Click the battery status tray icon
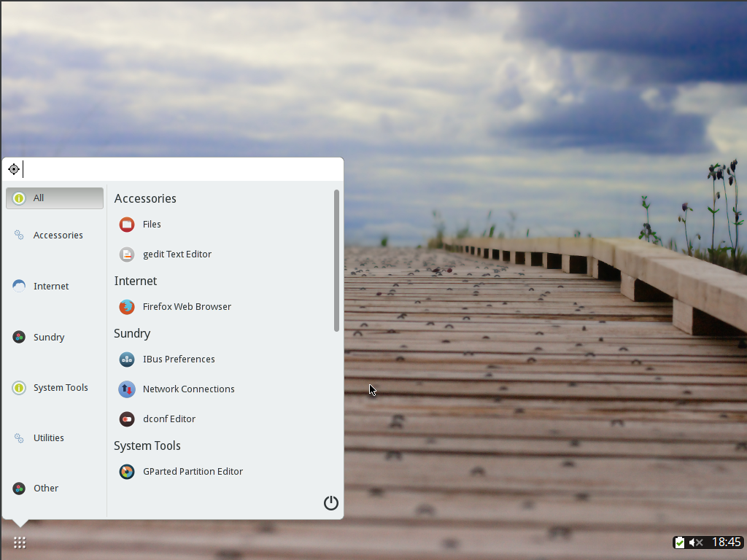This screenshot has width=747, height=560. pyautogui.click(x=680, y=542)
